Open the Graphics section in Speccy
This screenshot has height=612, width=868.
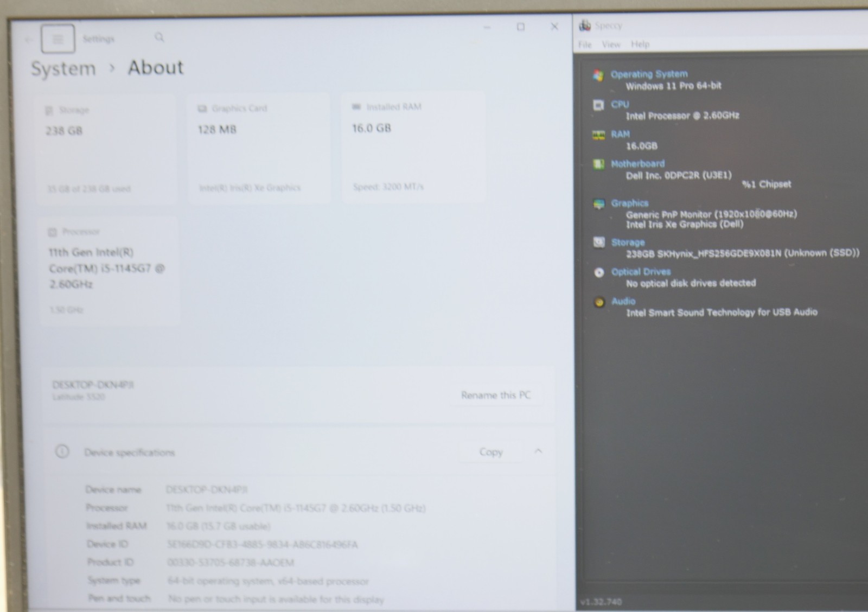pyautogui.click(x=629, y=203)
